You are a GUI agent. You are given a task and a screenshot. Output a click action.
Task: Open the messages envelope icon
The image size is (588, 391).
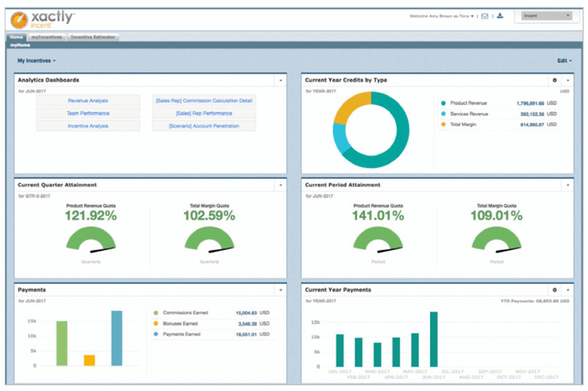pos(485,16)
